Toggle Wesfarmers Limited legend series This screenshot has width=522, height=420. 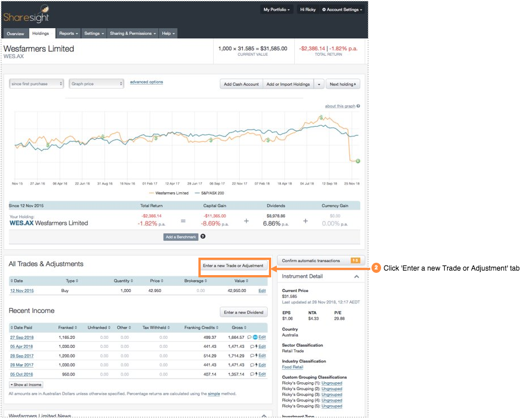coord(169,193)
